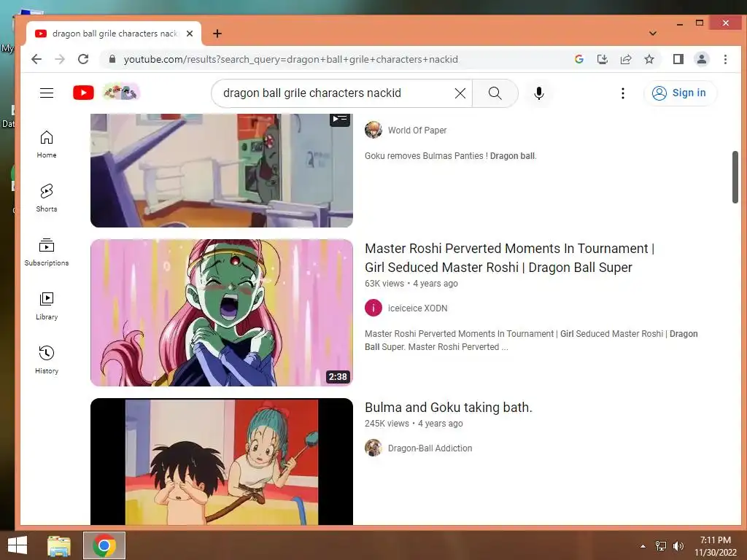This screenshot has height=560, width=747.
Task: Open a new browser tab
Action: pyautogui.click(x=217, y=34)
